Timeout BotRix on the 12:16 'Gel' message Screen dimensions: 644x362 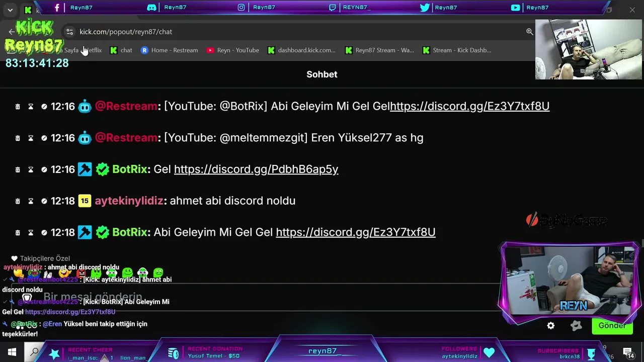point(31,169)
